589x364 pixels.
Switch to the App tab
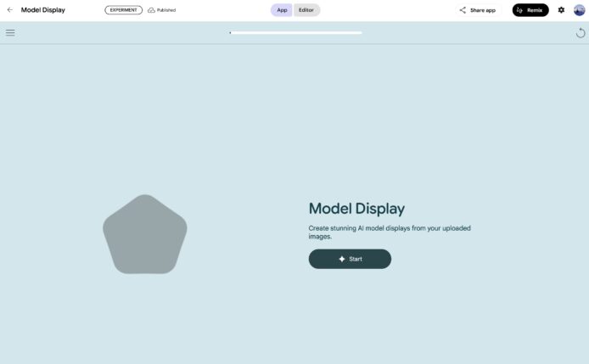point(282,10)
